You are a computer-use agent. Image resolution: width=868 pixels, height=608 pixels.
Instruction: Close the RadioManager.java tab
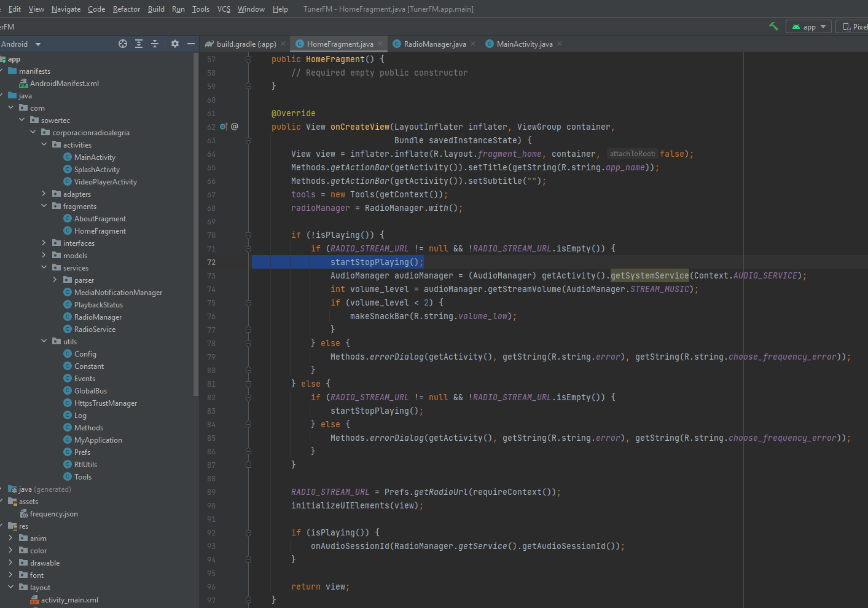[473, 44]
